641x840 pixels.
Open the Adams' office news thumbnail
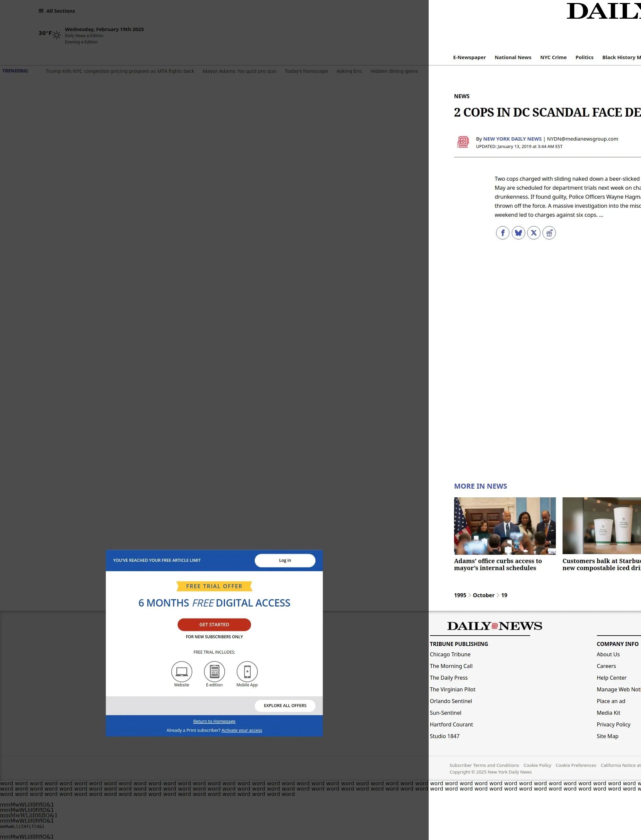coord(504,525)
